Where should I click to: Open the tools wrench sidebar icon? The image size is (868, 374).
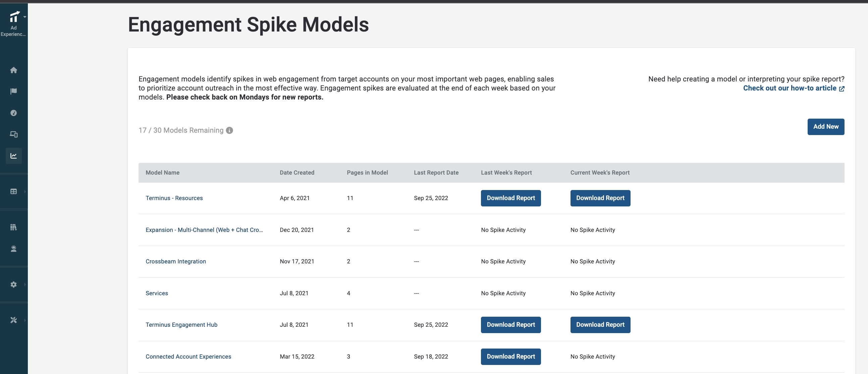click(13, 320)
